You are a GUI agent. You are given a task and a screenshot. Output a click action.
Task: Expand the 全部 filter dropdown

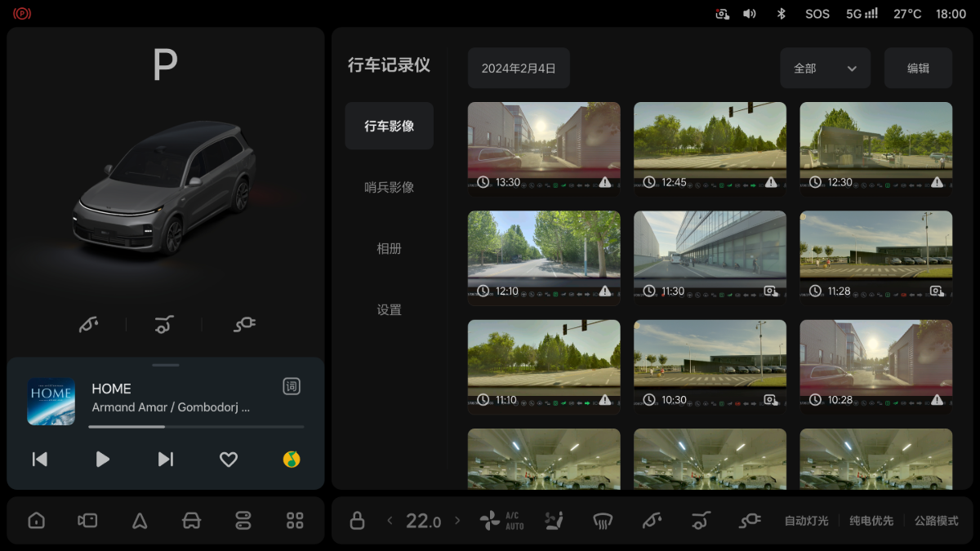coord(825,68)
